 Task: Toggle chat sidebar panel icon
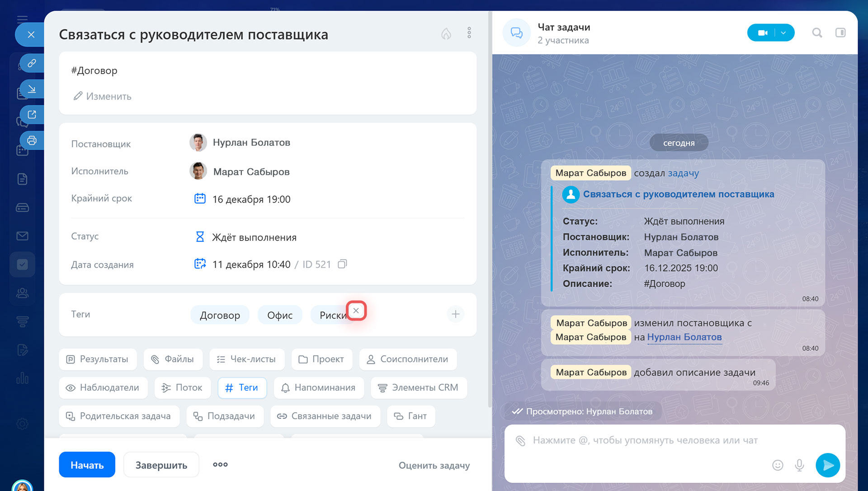tap(840, 33)
